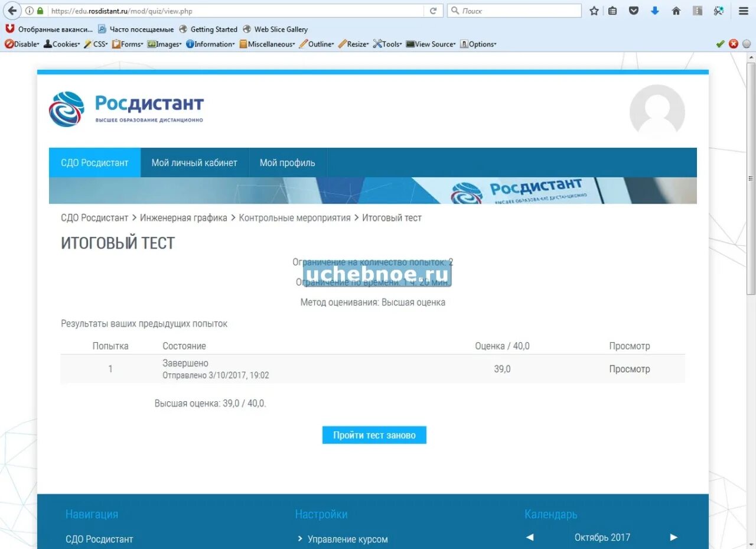Show bookmarks list icon
The image size is (756, 549).
pos(613,11)
